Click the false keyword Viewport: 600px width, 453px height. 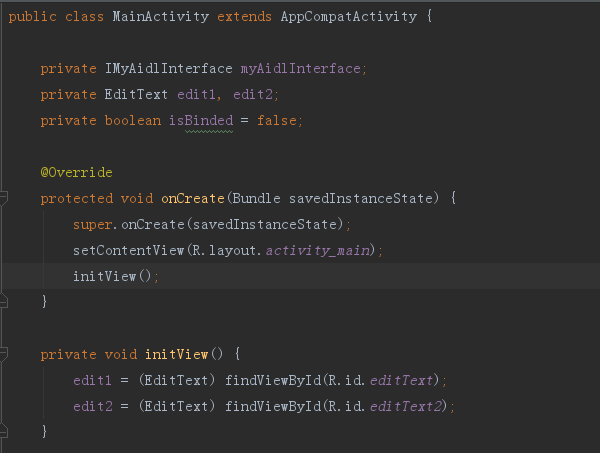coord(277,121)
